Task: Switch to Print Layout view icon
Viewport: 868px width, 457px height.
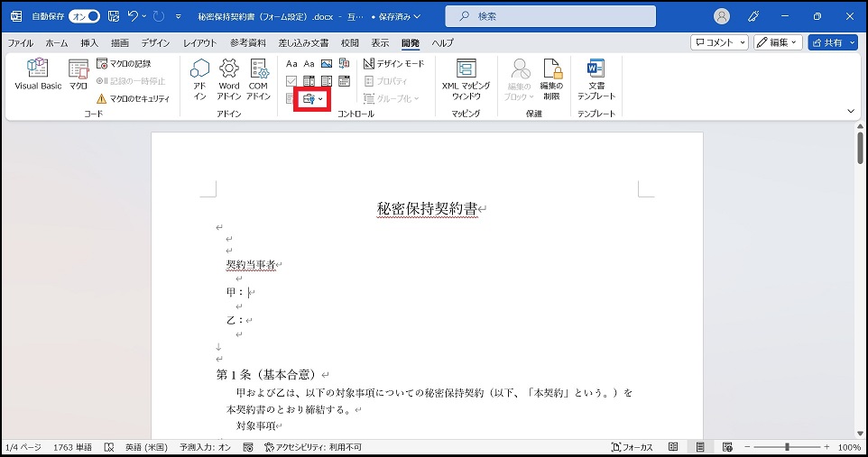Action: click(700, 447)
